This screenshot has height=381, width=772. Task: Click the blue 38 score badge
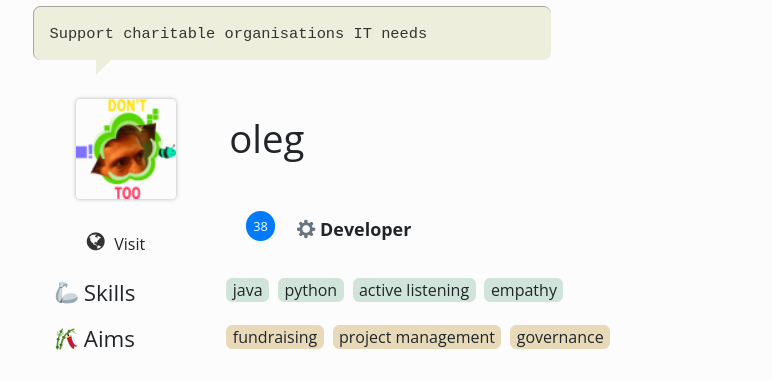pos(260,226)
